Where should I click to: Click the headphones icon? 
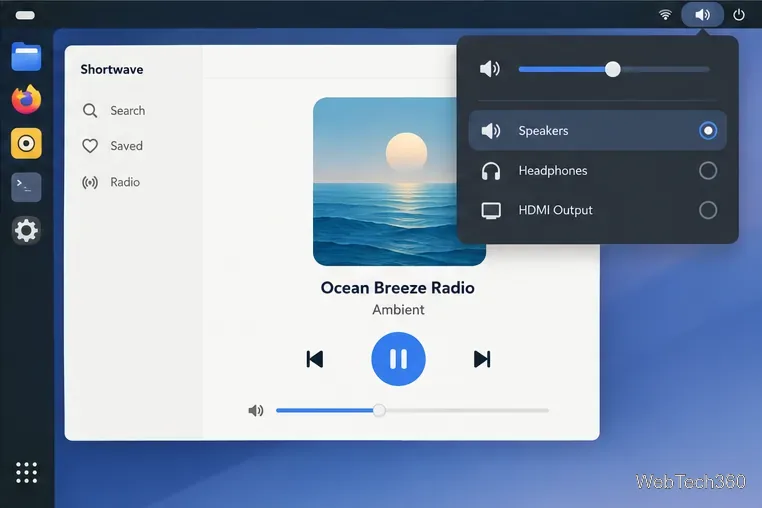pos(491,171)
